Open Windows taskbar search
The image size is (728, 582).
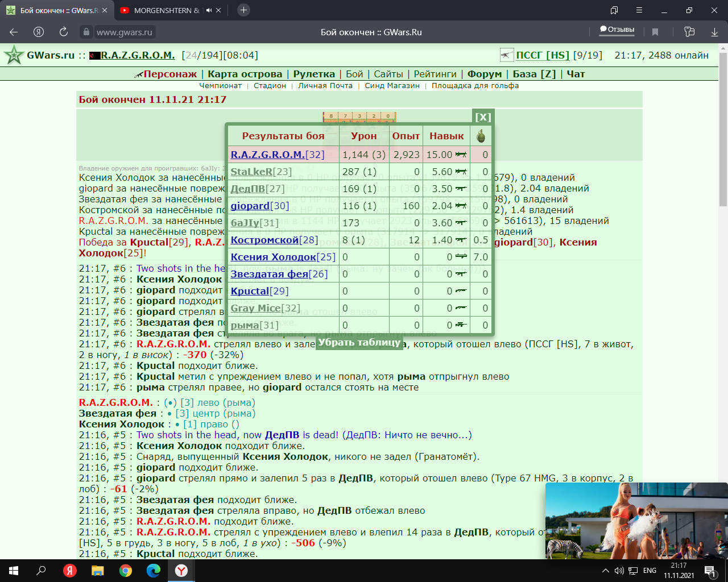pos(41,571)
